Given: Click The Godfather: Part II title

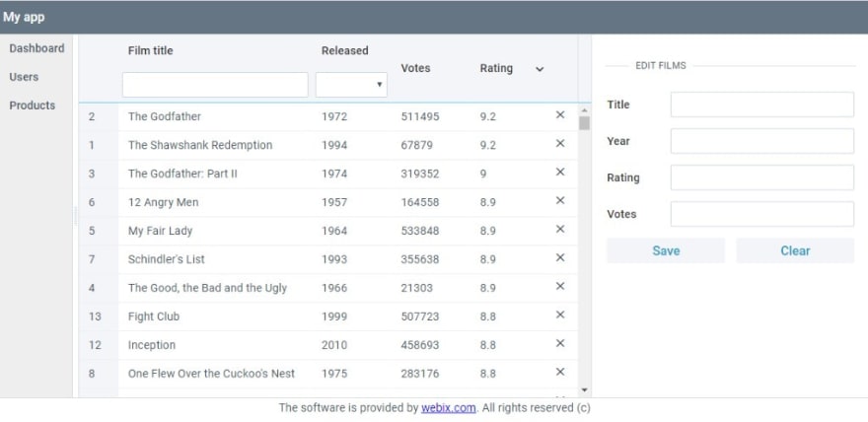Looking at the screenshot, I should pyautogui.click(x=182, y=174).
